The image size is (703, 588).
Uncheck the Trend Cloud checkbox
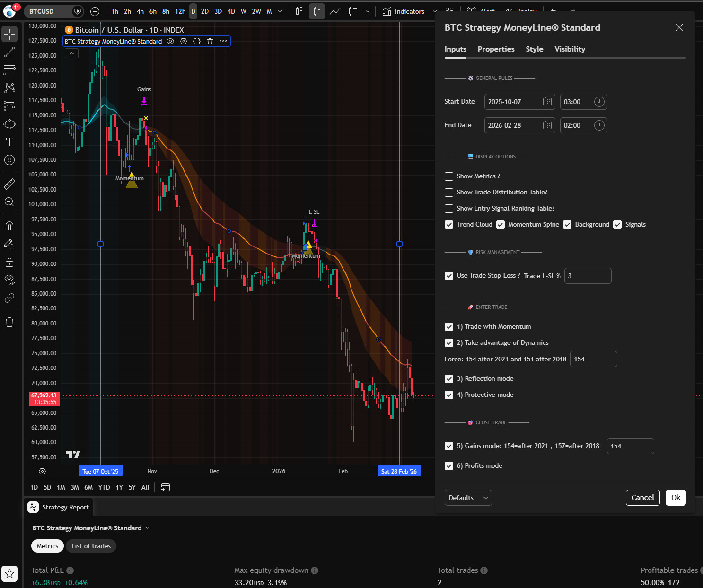(449, 225)
